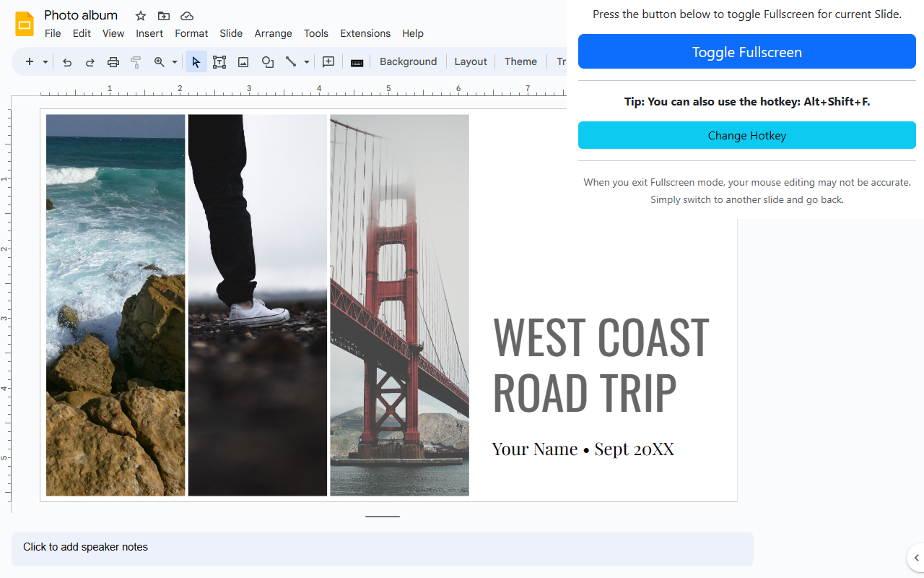Click the undo arrow icon
Screen dimensions: 924x578
[67, 62]
